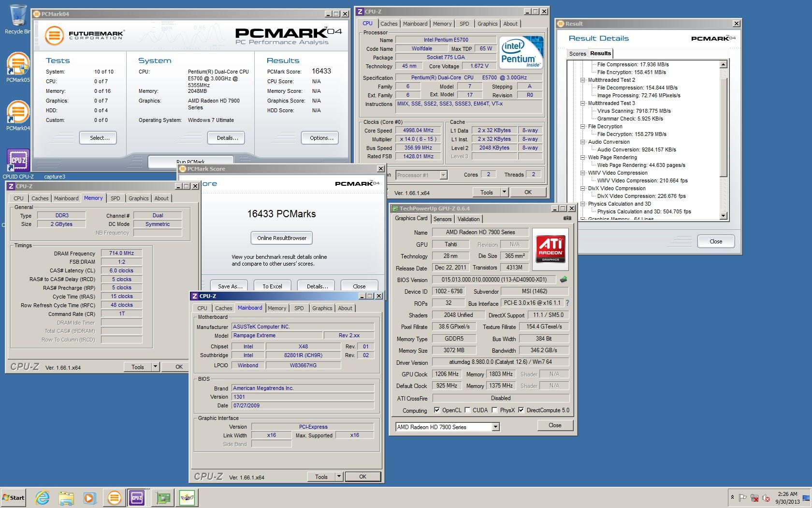Image resolution: width=812 pixels, height=508 pixels.
Task: Click the Close button in GPU-Z
Action: [555, 425]
